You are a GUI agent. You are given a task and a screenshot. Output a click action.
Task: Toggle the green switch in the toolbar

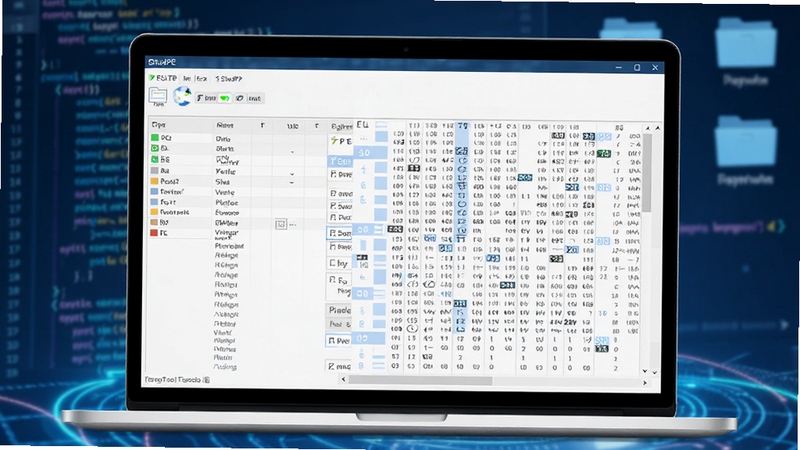pos(224,98)
